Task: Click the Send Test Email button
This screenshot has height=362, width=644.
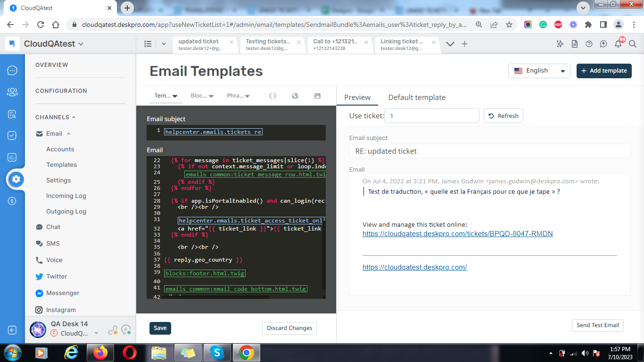Action: [x=597, y=325]
